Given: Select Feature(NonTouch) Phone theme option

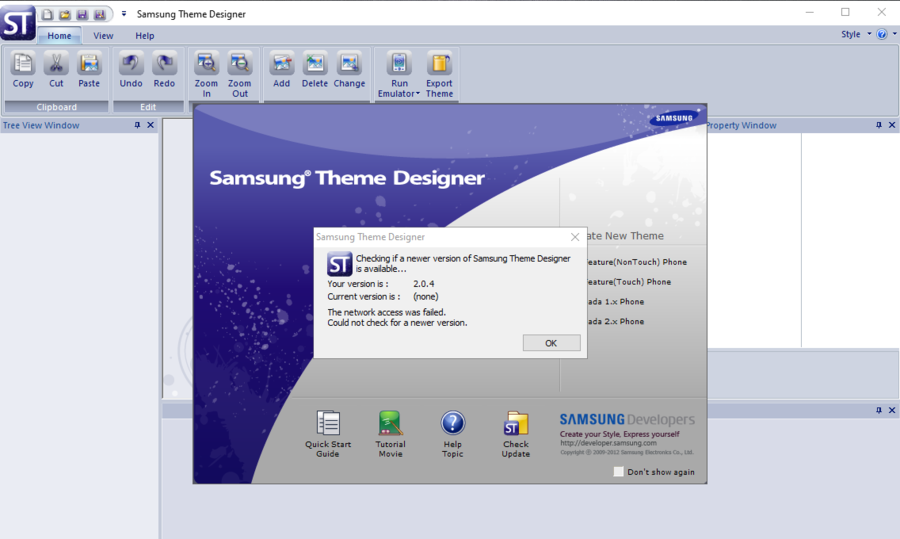Looking at the screenshot, I should point(636,262).
